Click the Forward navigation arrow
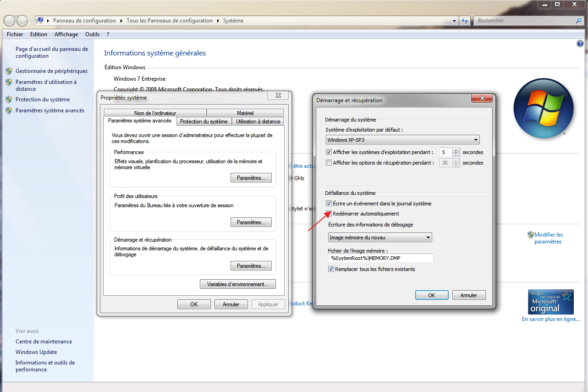The image size is (588, 392). 22,21
